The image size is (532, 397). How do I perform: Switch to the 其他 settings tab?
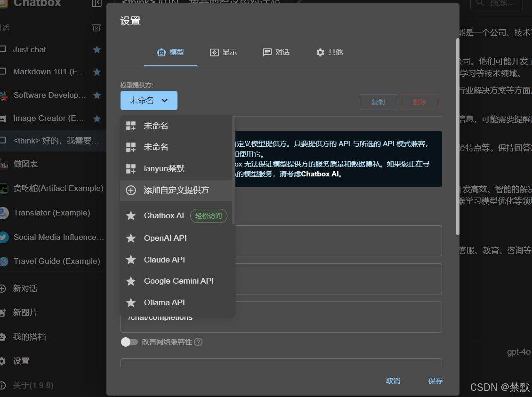(x=329, y=52)
